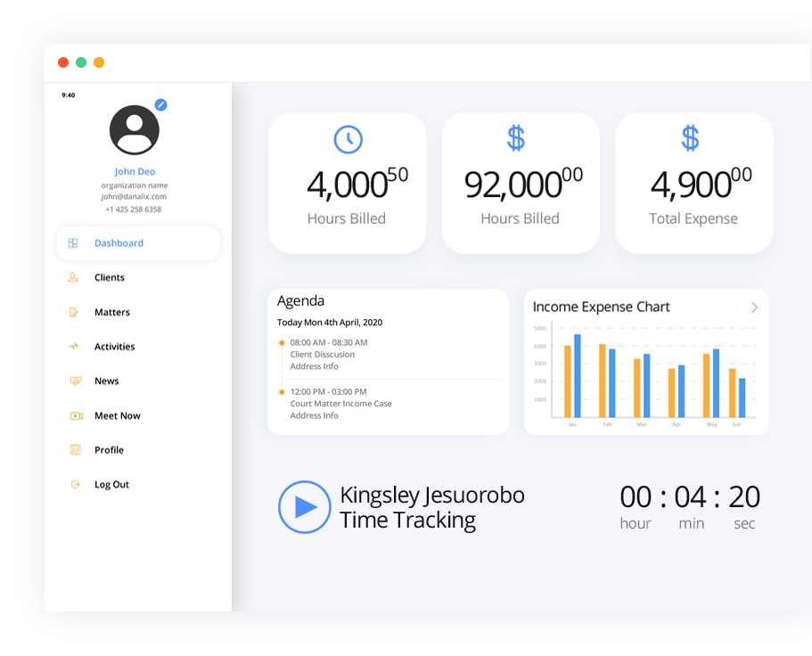
Task: Open the Clients menu item
Action: [110, 278]
